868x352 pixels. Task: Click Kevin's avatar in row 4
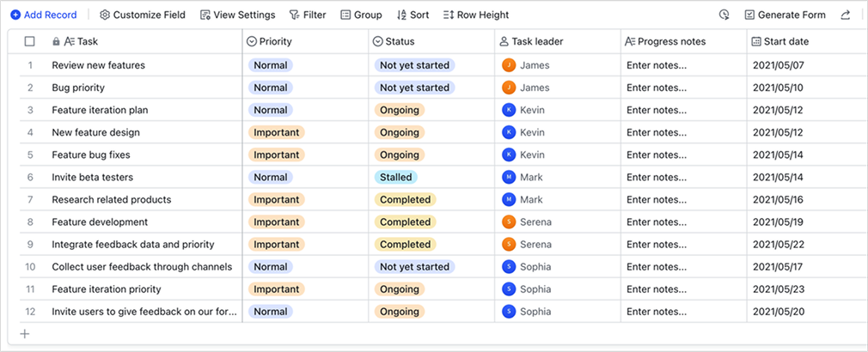[x=509, y=132]
